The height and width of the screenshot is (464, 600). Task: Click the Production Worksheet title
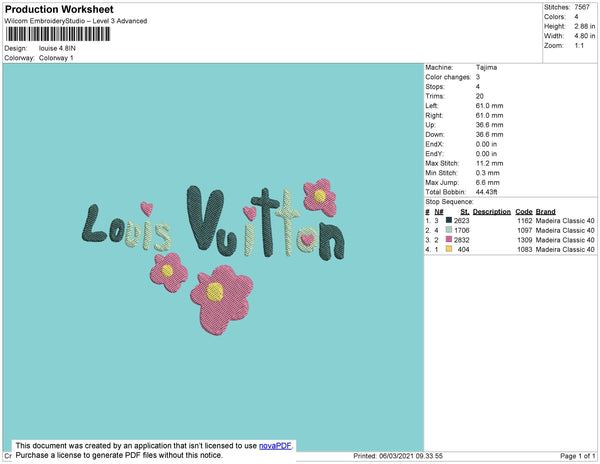tap(59, 9)
